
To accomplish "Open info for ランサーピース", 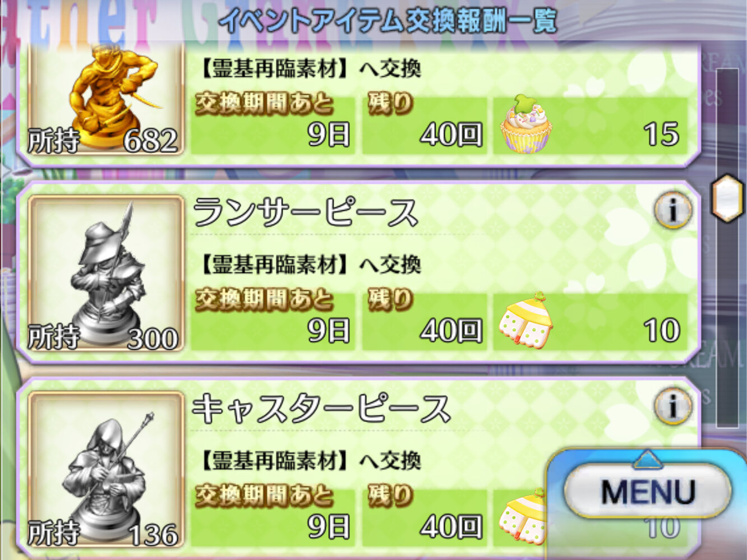I will [x=673, y=210].
